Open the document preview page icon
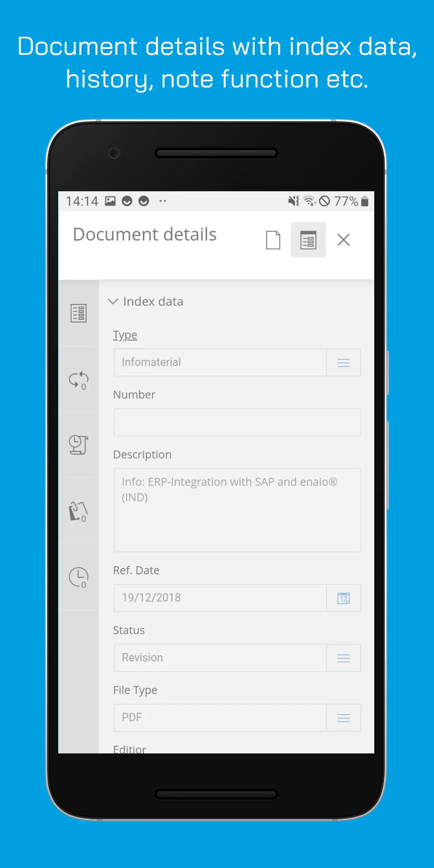The image size is (434, 868). [x=273, y=240]
